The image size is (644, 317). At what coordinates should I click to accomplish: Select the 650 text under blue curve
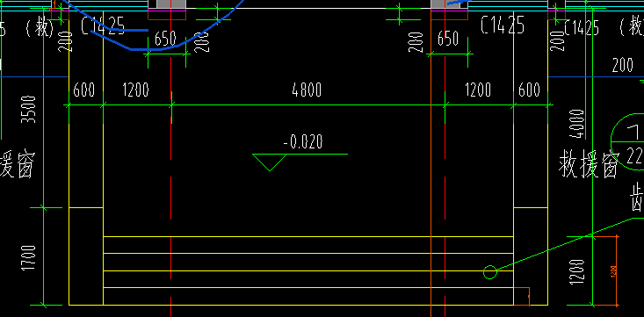pyautogui.click(x=165, y=39)
